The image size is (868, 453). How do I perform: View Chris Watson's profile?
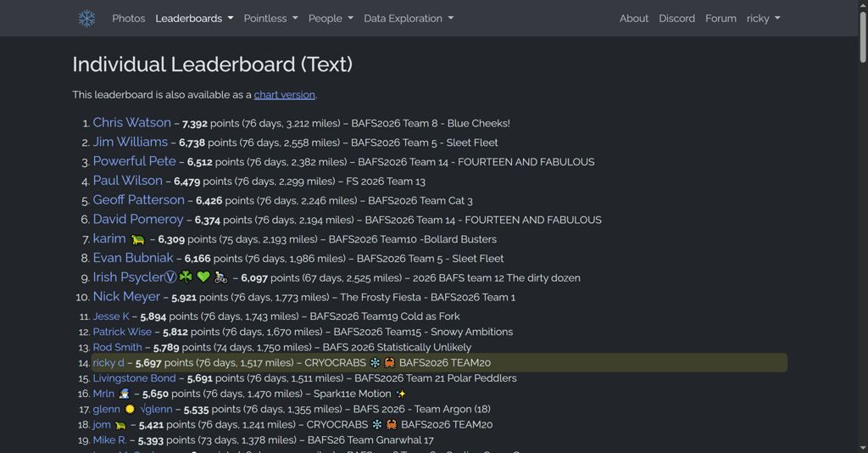(x=131, y=123)
